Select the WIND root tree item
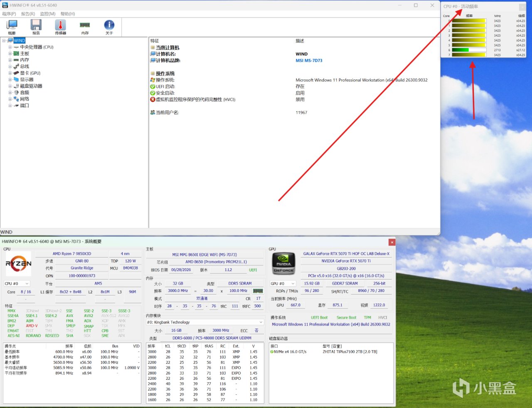The image size is (532, 408). coord(20,41)
